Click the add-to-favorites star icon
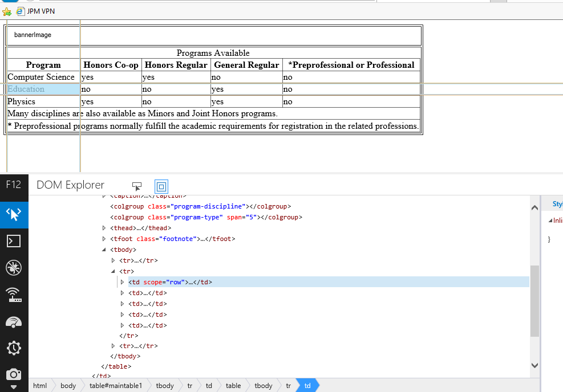563x392 pixels. (x=7, y=11)
